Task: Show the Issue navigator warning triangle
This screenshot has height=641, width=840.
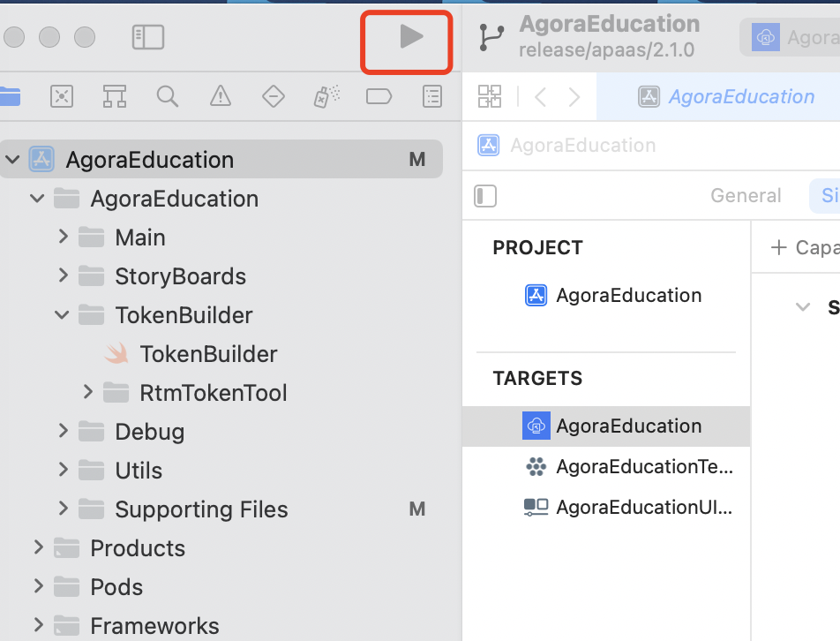Action: pyautogui.click(x=221, y=97)
